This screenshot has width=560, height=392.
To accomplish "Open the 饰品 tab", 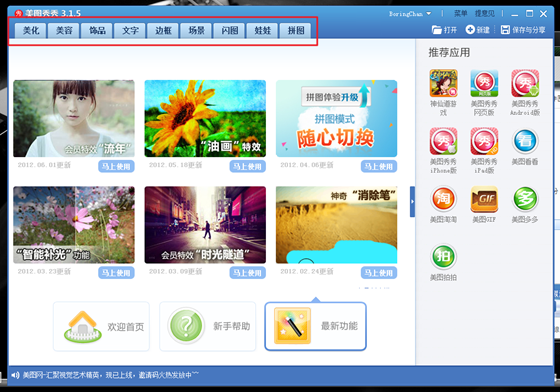I will pos(97,30).
